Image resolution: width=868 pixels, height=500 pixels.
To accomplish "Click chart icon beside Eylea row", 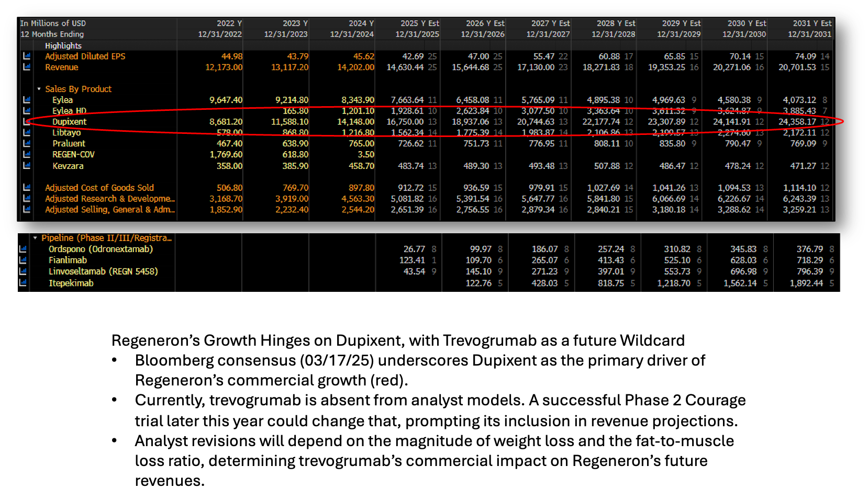I will pyautogui.click(x=27, y=100).
